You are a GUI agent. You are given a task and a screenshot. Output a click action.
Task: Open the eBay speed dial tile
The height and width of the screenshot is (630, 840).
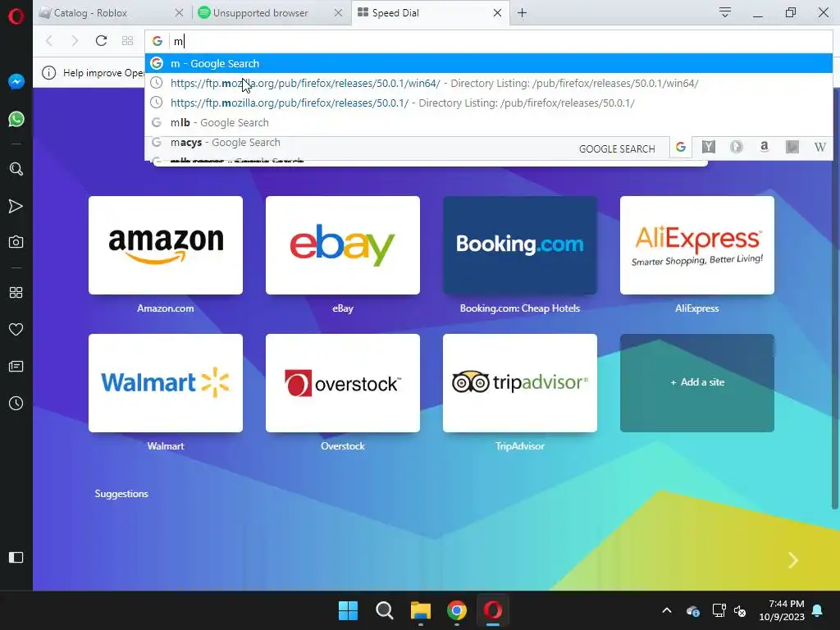point(343,245)
